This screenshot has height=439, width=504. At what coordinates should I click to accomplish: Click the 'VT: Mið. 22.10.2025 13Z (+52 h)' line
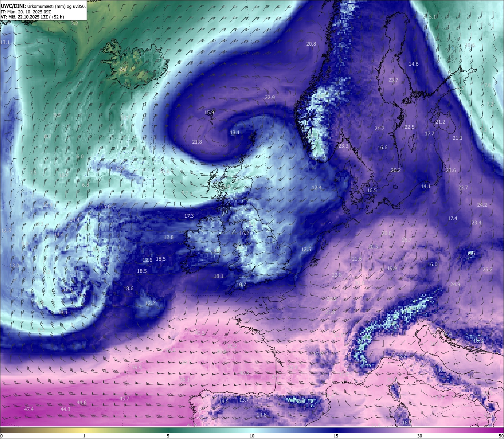32,17
